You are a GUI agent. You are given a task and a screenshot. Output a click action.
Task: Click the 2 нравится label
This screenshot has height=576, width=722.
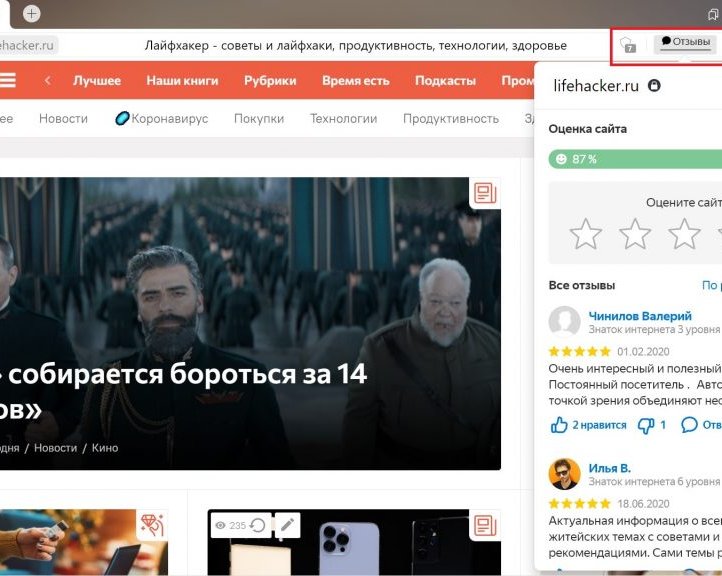(x=599, y=425)
